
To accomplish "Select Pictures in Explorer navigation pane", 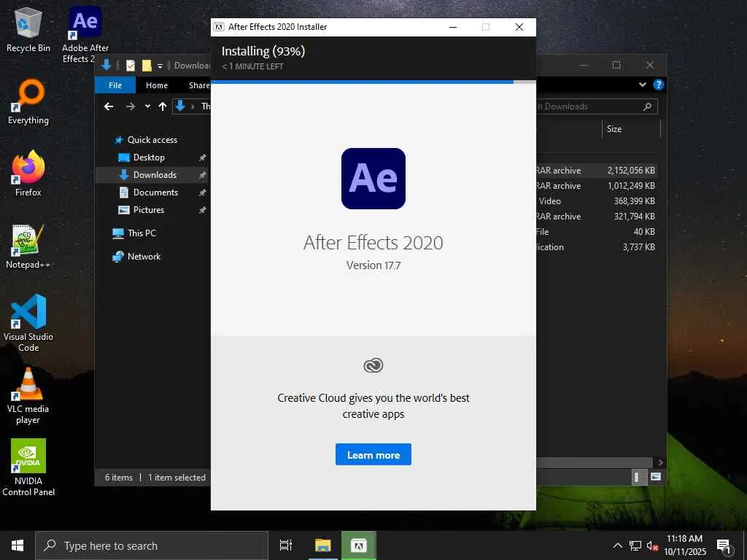I will 149,209.
